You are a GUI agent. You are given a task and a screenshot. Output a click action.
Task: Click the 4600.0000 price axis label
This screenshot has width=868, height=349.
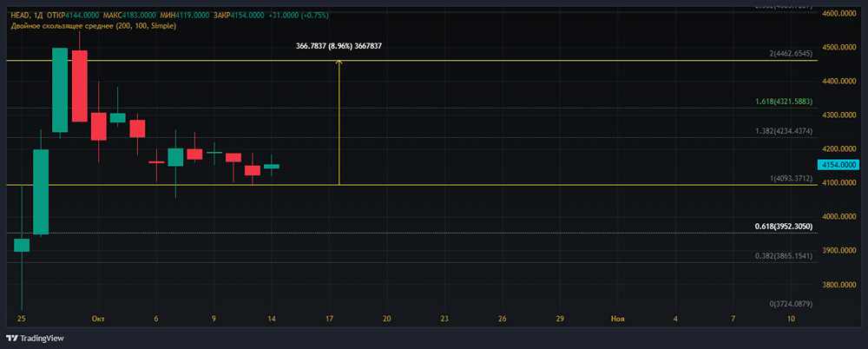tap(840, 13)
